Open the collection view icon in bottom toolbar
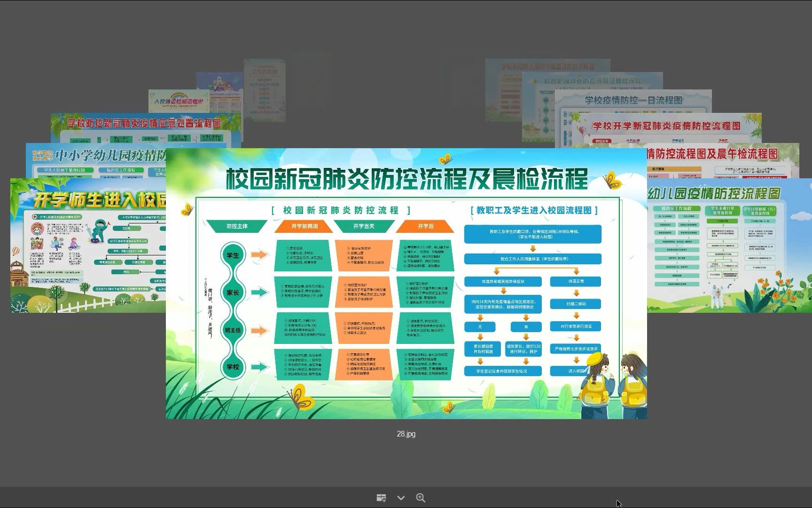Viewport: 812px width, 508px height. tap(381, 497)
